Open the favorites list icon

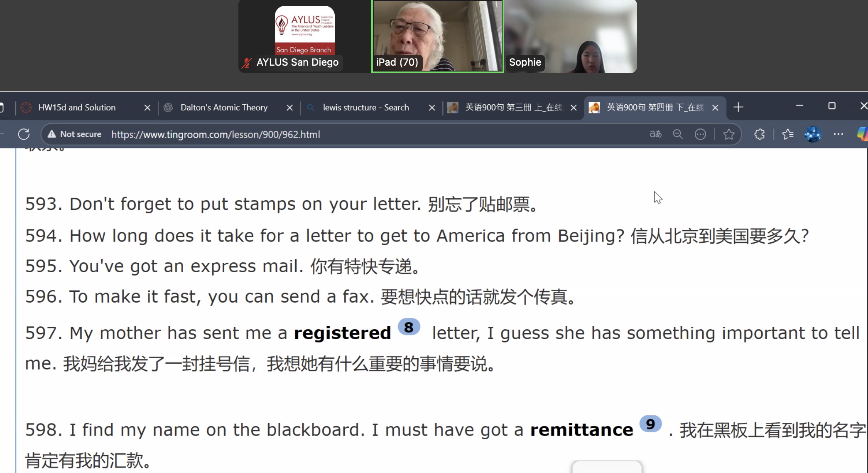coord(788,134)
